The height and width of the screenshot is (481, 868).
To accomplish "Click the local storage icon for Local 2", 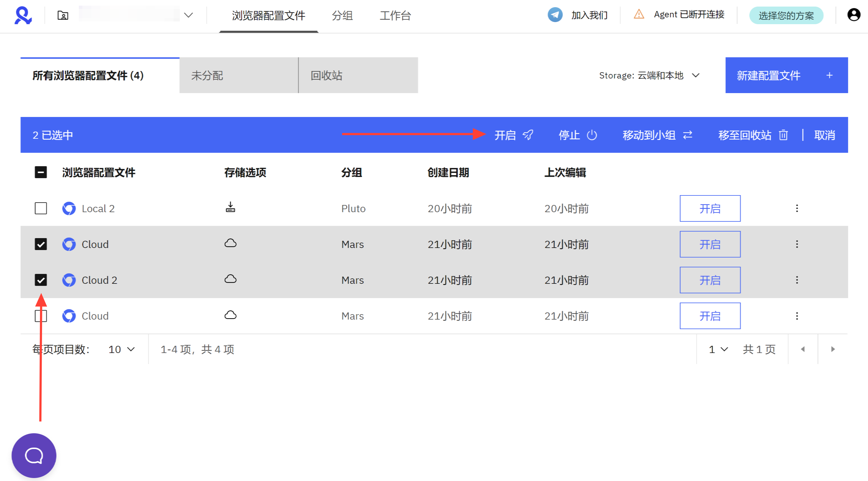I will (x=230, y=207).
